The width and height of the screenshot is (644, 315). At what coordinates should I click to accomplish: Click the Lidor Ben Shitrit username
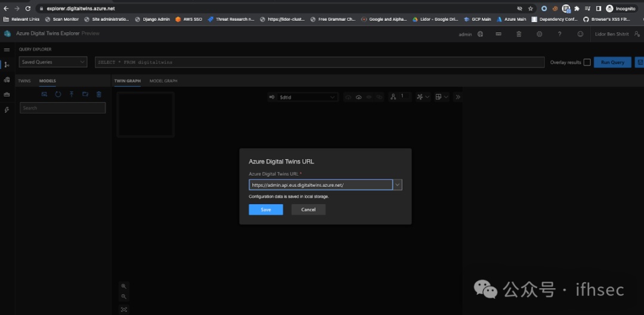tap(612, 34)
